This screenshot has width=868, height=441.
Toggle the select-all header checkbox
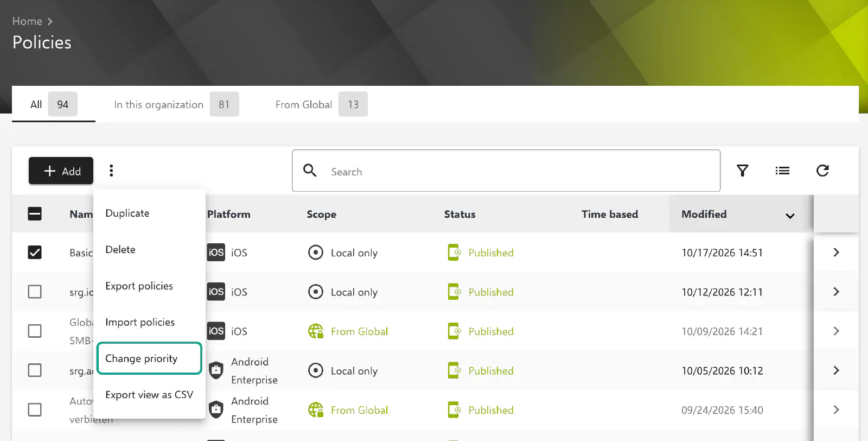[35, 213]
